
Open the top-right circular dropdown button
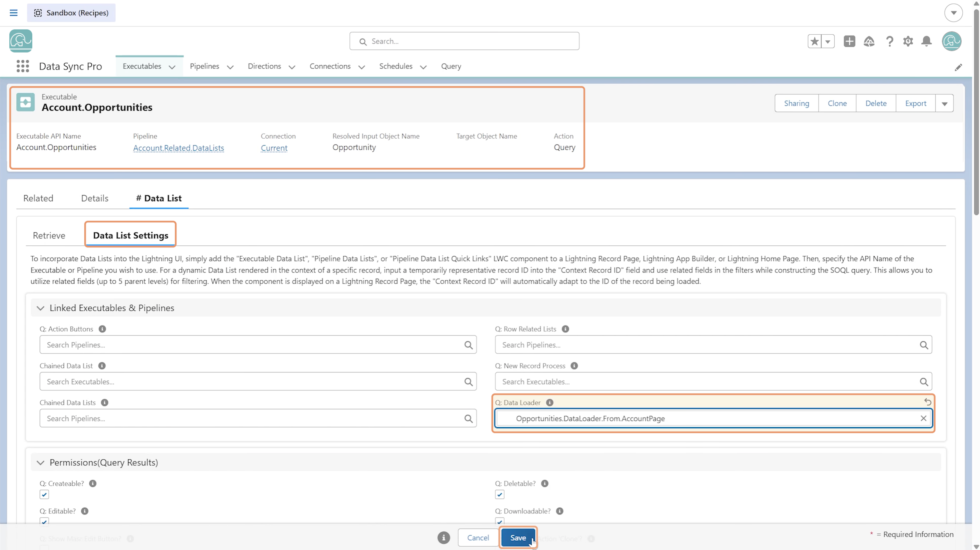pos(953,13)
